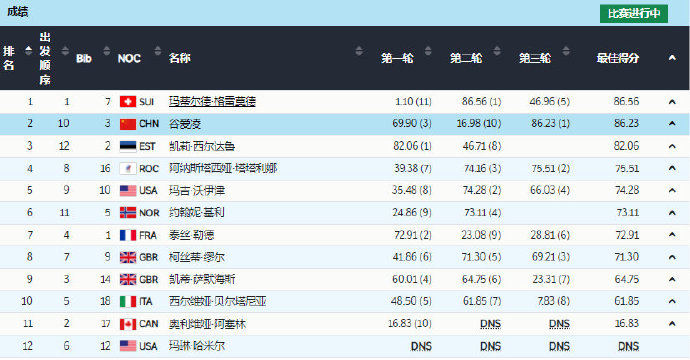Select second run score 74.28 (2)
The width and height of the screenshot is (690, 360).
pyautogui.click(x=481, y=191)
